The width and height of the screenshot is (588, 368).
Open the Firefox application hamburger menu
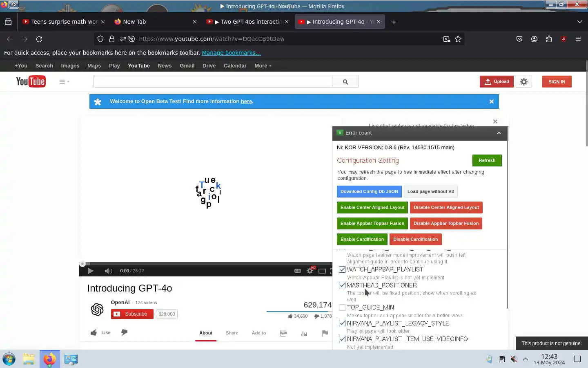578,39
